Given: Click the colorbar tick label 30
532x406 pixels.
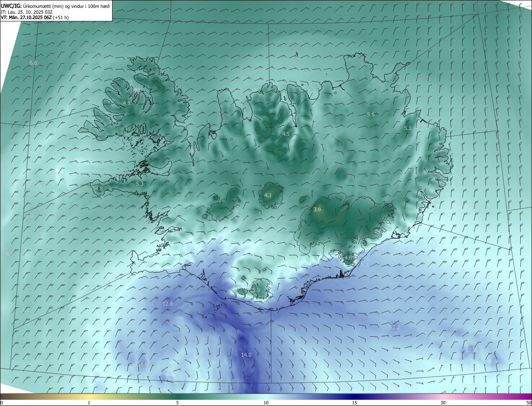Looking at the screenshot, I should point(443,403).
